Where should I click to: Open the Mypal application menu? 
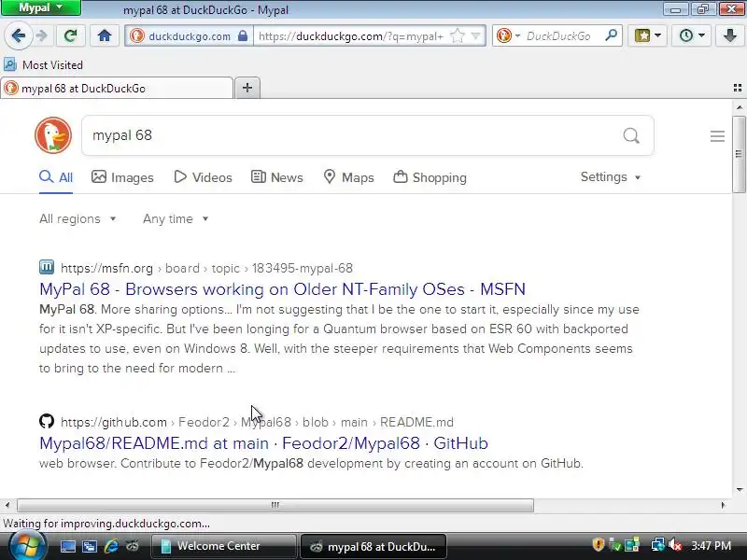coord(40,7)
